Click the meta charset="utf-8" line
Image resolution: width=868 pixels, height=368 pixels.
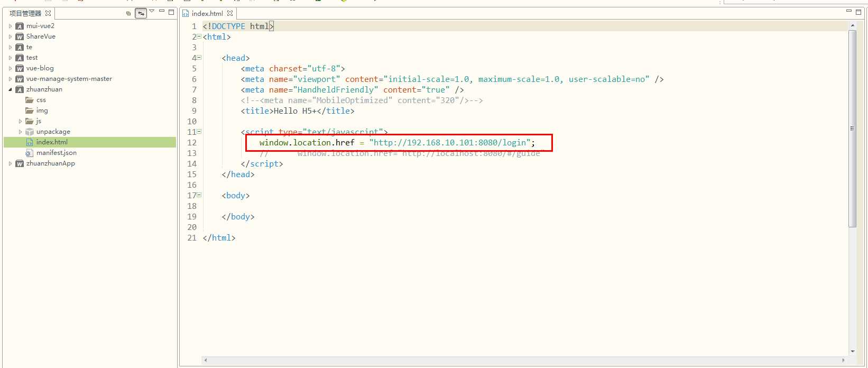tap(293, 68)
